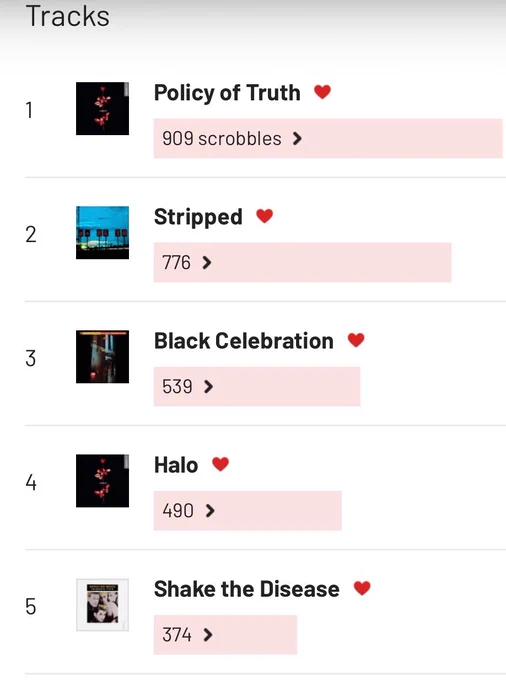Open the Shake the Disease cover thumbnail
Screen dimensions: 506x680
[102, 605]
